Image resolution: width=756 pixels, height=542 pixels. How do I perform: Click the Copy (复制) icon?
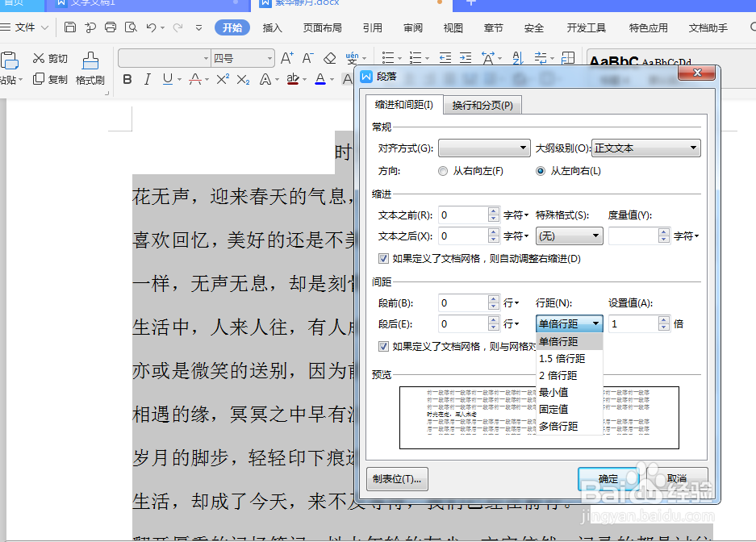pyautogui.click(x=39, y=78)
